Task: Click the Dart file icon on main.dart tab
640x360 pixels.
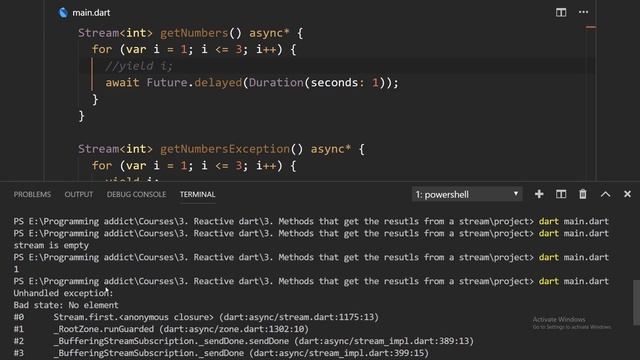Action: pos(63,13)
